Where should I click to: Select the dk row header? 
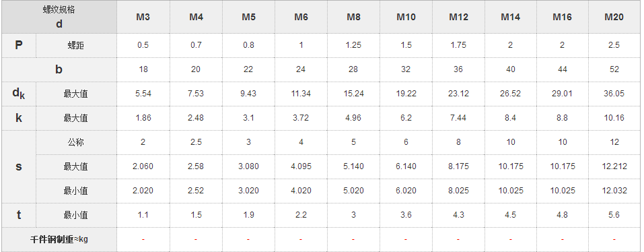pos(19,94)
